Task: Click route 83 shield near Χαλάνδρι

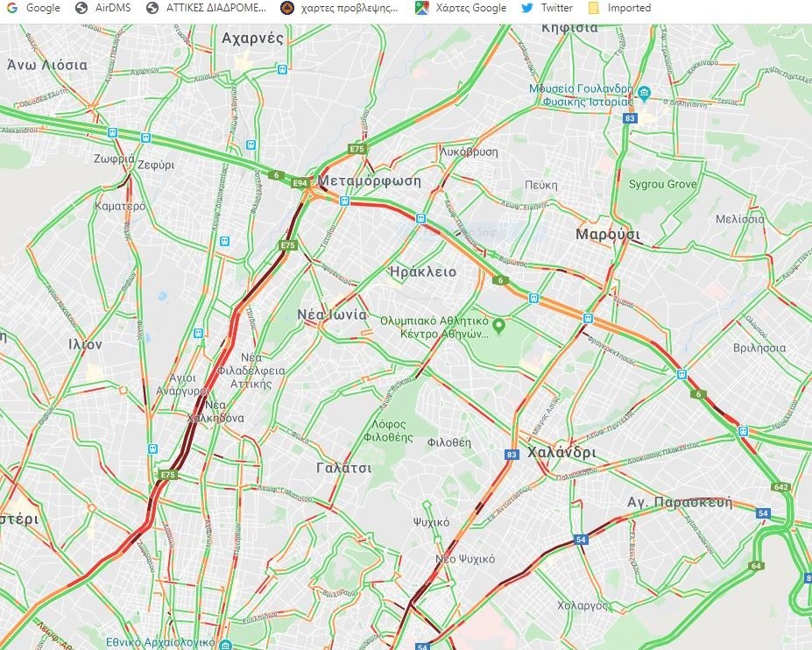Action: (x=512, y=455)
